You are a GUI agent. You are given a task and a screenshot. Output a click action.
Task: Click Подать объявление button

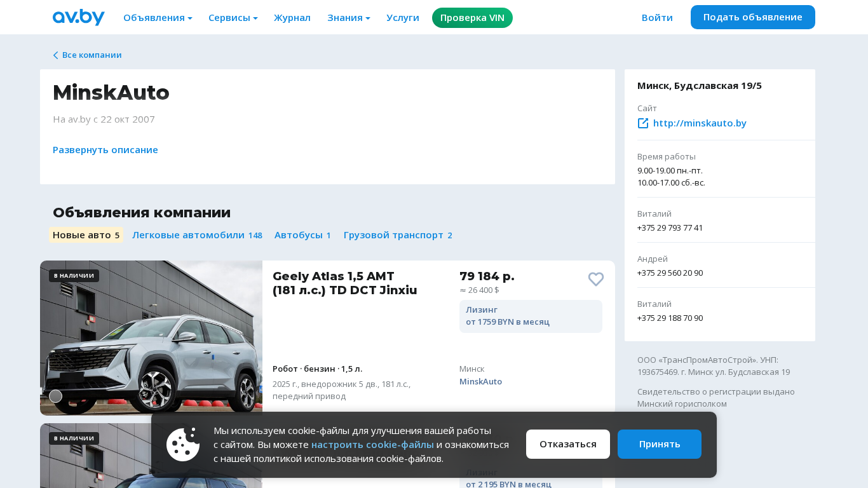[753, 17]
